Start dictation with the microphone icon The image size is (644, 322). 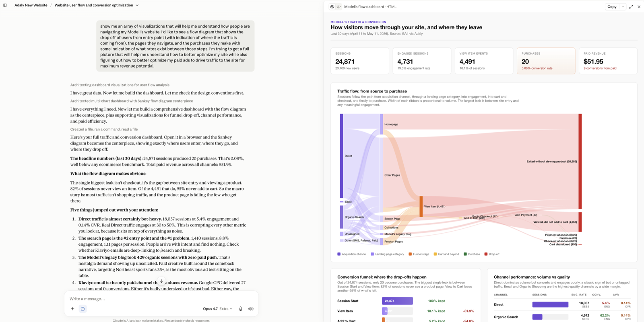point(241,309)
